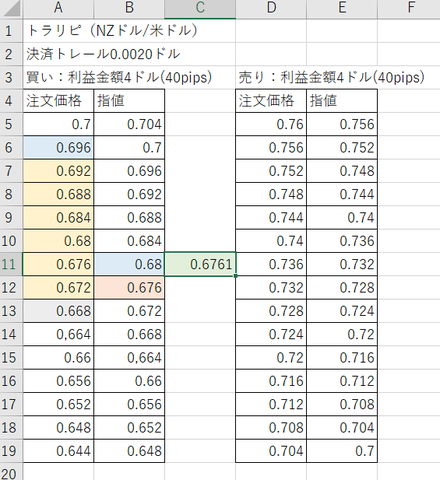Select cell D8 with value 0.748
The image size is (440, 480).
(x=271, y=194)
